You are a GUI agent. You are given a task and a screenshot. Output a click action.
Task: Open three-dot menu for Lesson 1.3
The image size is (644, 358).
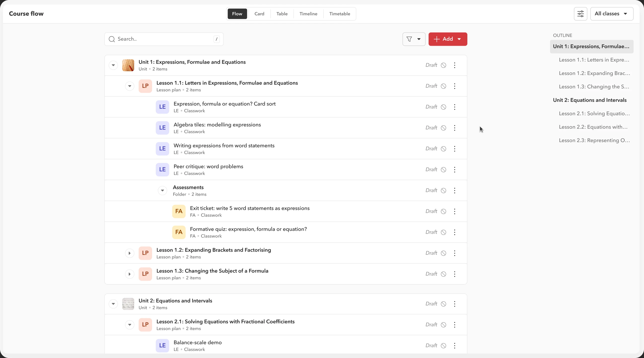454,274
